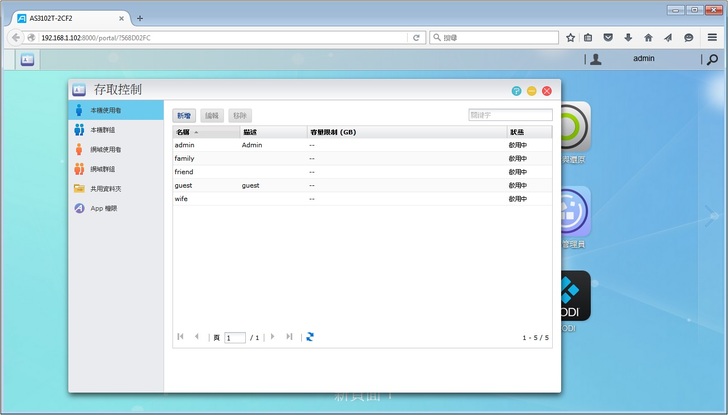The width and height of the screenshot is (728, 415).
Task: Click the refresh icon in pagination bar
Action: click(x=310, y=337)
